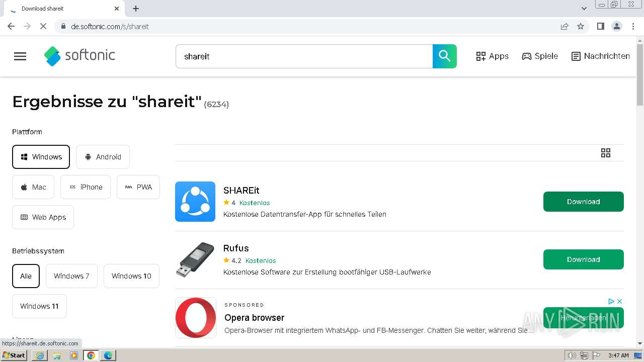Open the Chrome profile icon
The height and width of the screenshot is (362, 644).
click(617, 26)
